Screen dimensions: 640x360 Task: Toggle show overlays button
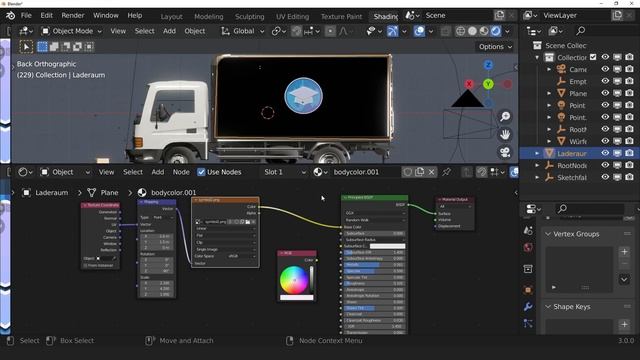[419, 31]
